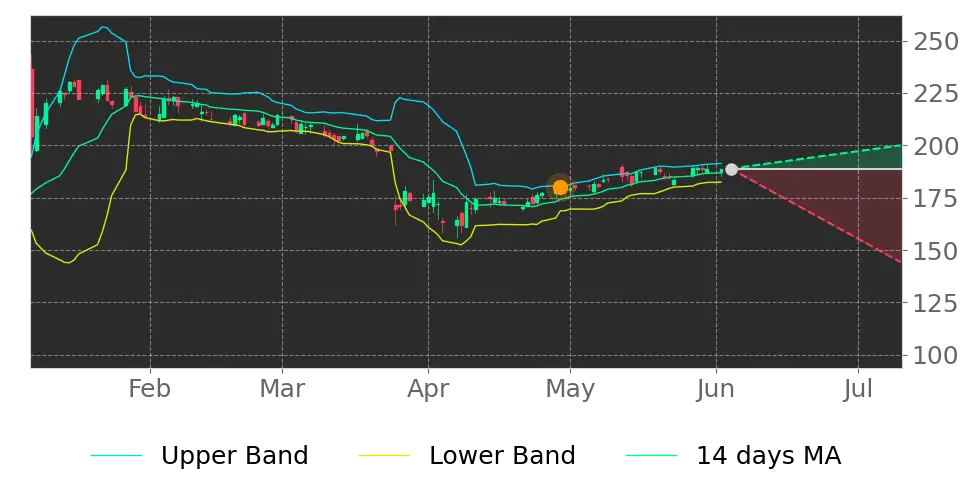
Task: Click the cyan Upper Band legend line
Action: 117,456
